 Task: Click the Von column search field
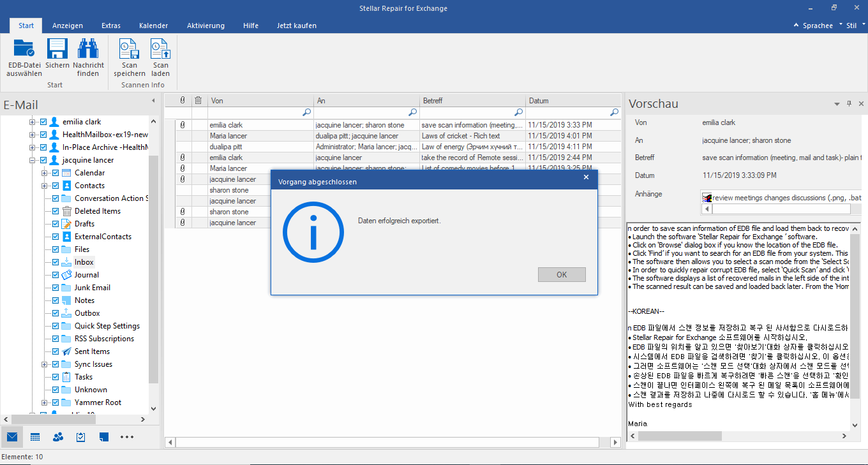click(x=255, y=112)
